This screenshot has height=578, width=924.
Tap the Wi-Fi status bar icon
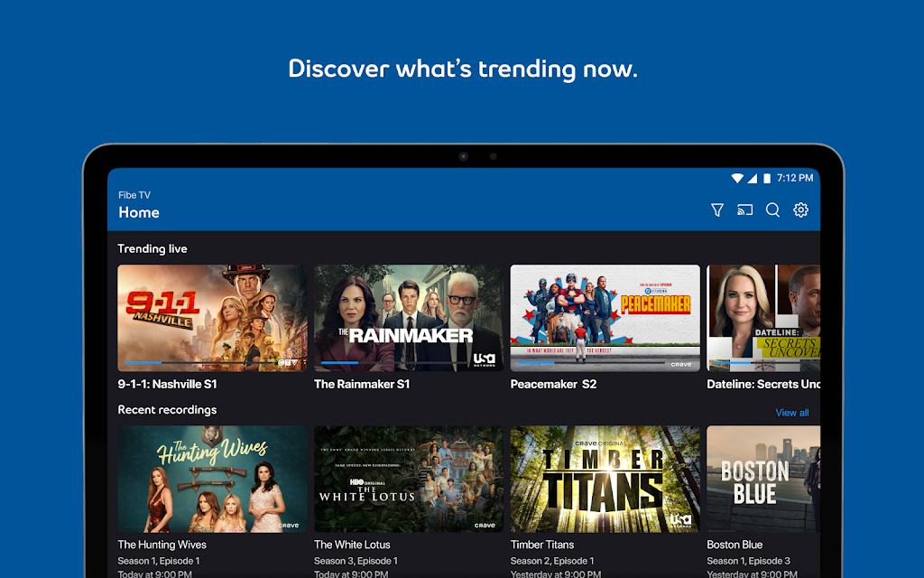(737, 179)
